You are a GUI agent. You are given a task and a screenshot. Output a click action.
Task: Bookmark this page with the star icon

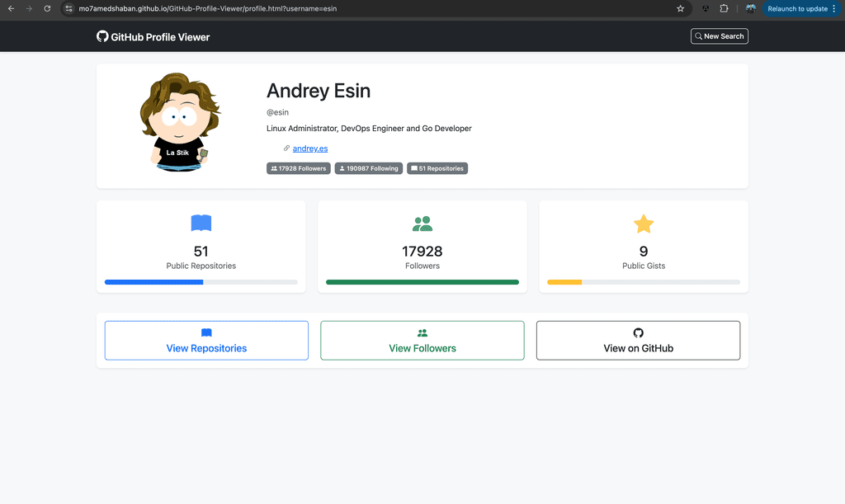pos(681,8)
